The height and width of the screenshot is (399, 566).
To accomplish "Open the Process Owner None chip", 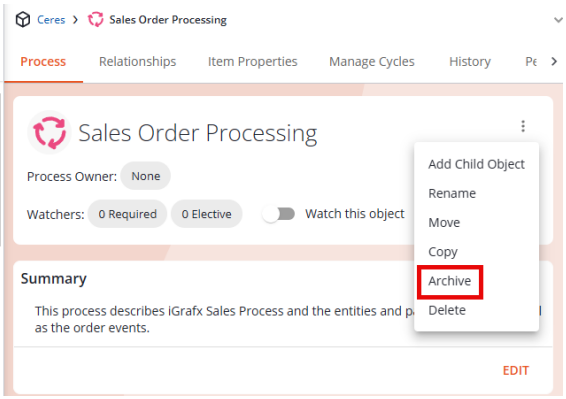I will (145, 176).
